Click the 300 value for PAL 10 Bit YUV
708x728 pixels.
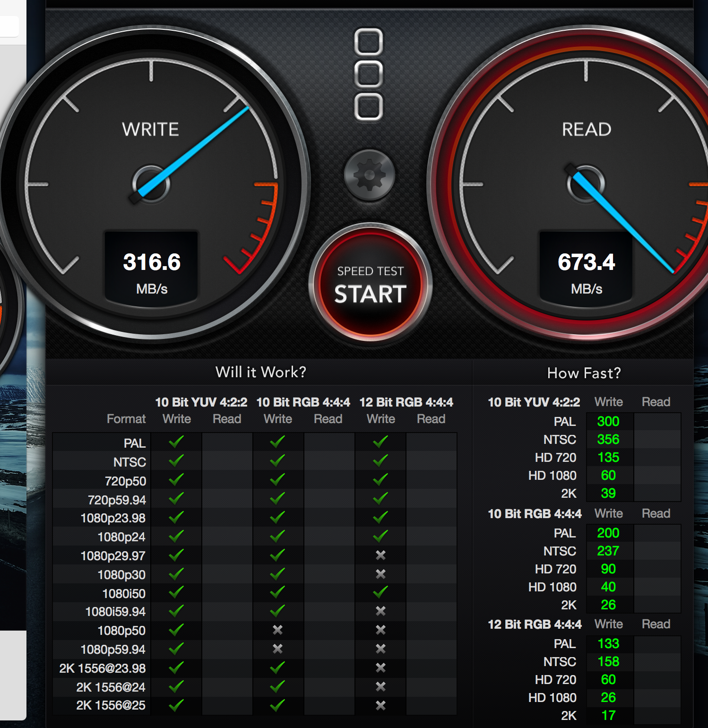tap(608, 421)
